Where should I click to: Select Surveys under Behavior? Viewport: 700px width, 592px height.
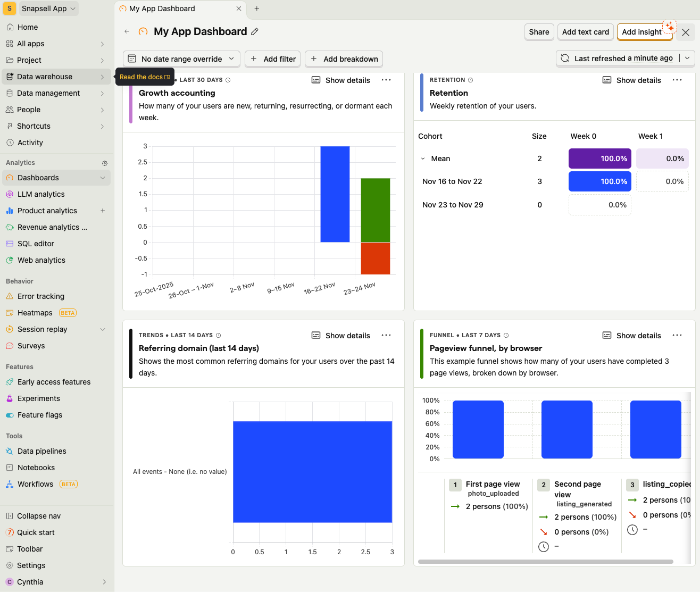(x=32, y=345)
